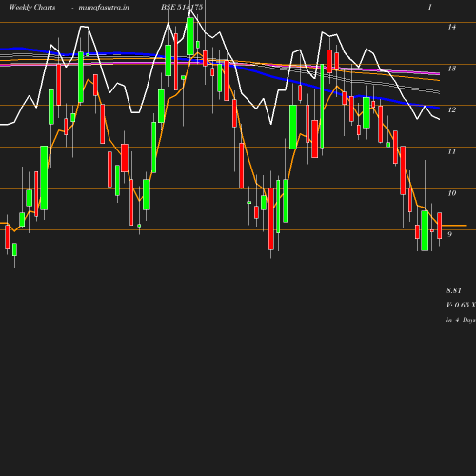Select the 8.81 price value

(454, 290)
